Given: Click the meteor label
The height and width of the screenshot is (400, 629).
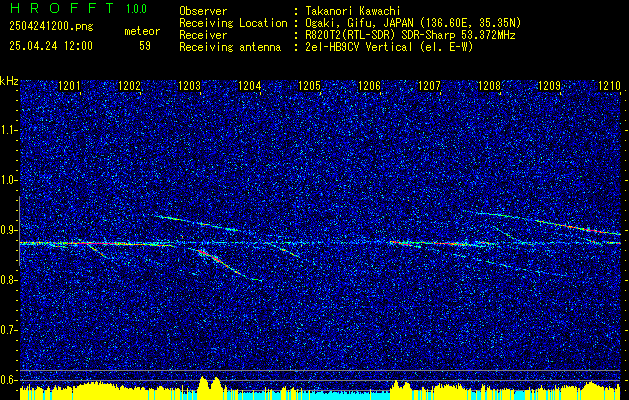Looking at the screenshot, I should (142, 31).
